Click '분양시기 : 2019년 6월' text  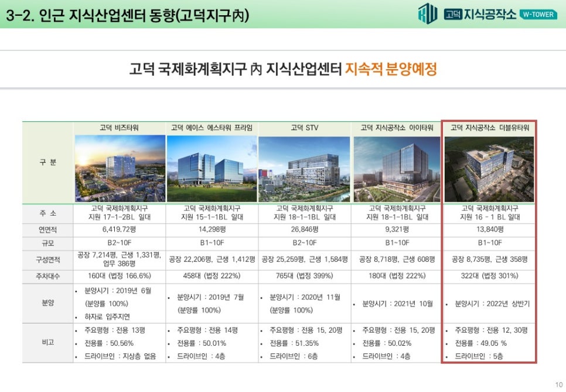(118, 291)
